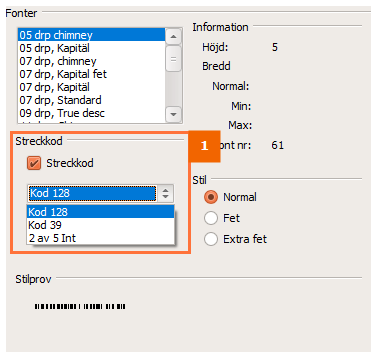381x362 pixels.
Task: Click the barcode combo box spinner arrows
Action: point(166,193)
